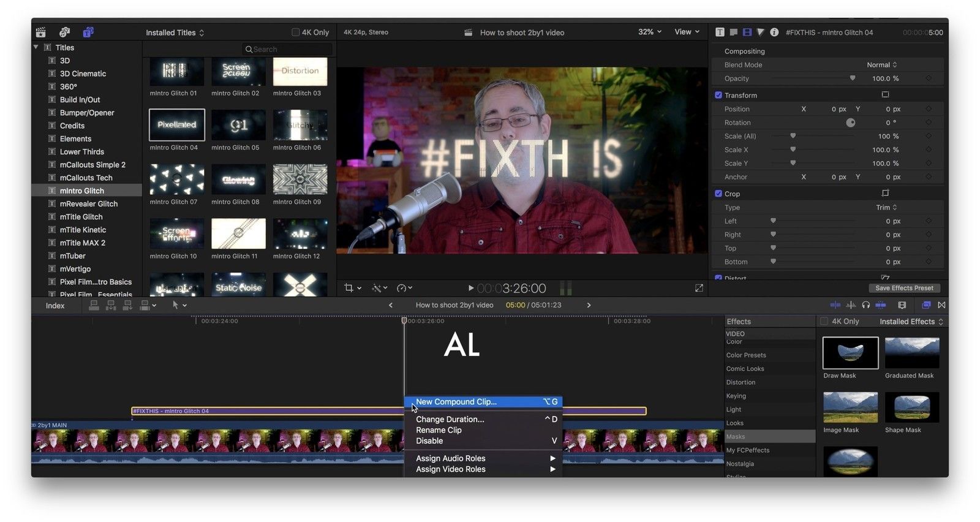Image resolution: width=980 pixels, height=522 pixels.
Task: Open the Libraries sidebar clapperboard icon
Action: pyautogui.click(x=41, y=32)
